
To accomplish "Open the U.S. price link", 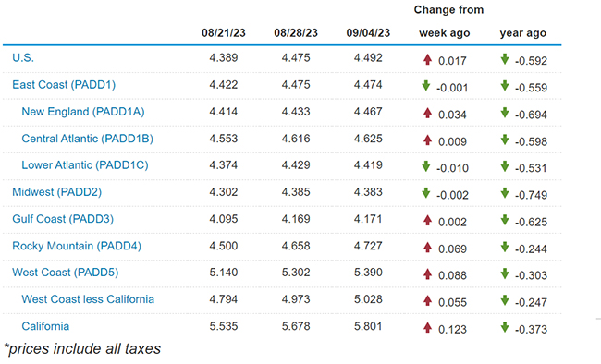I will point(23,58).
